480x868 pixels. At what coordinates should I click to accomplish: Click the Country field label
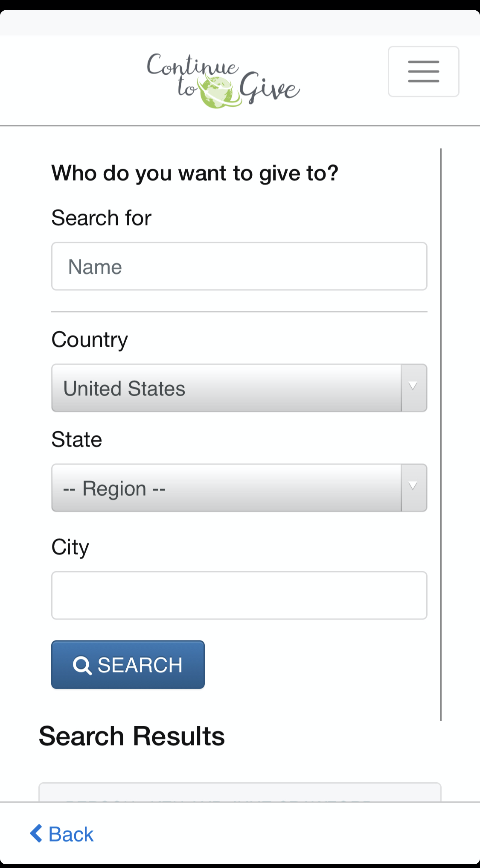(90, 340)
